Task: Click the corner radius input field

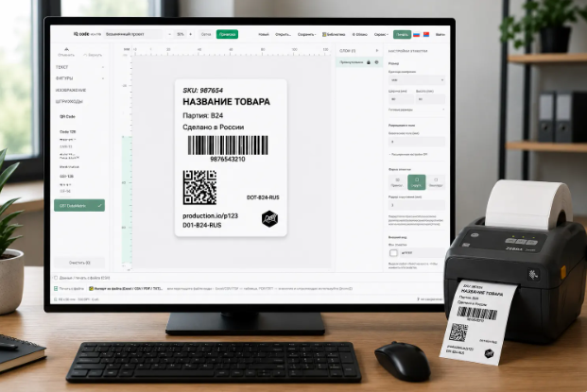Action: click(x=417, y=205)
